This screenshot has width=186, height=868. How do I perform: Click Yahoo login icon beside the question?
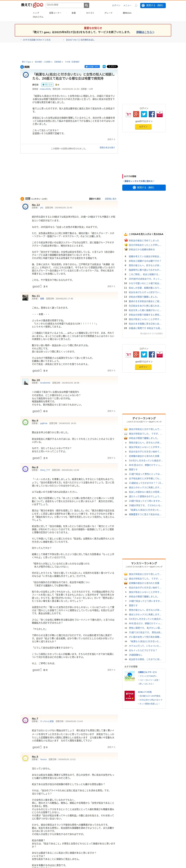coord(128,114)
